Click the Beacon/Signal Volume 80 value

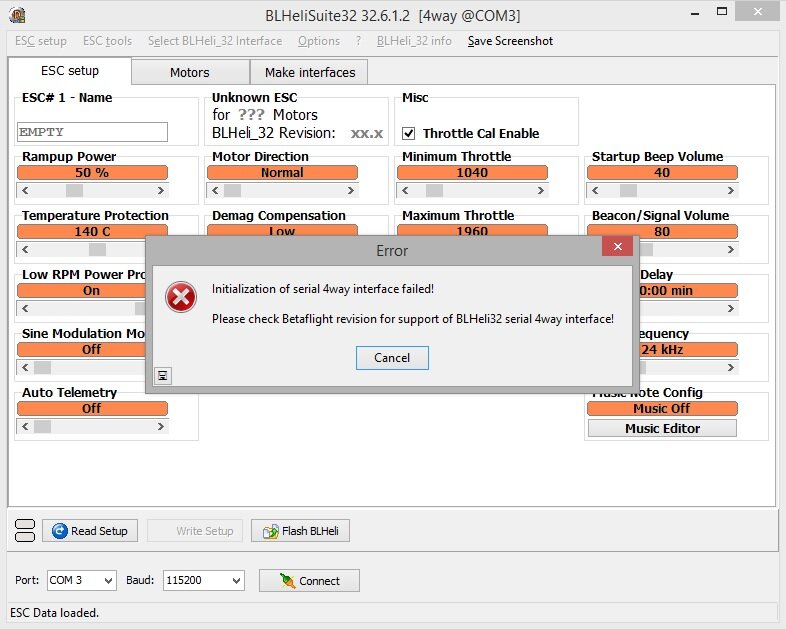click(x=662, y=232)
